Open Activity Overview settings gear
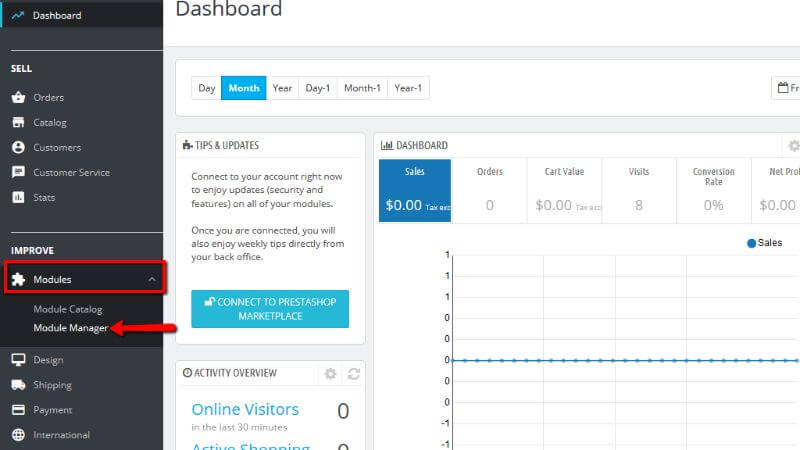Screen dimensions: 800x450 click(331, 374)
